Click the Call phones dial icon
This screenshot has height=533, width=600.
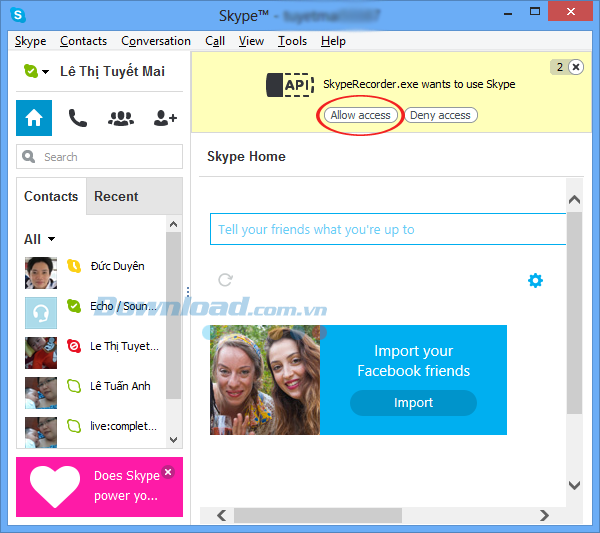[77, 118]
